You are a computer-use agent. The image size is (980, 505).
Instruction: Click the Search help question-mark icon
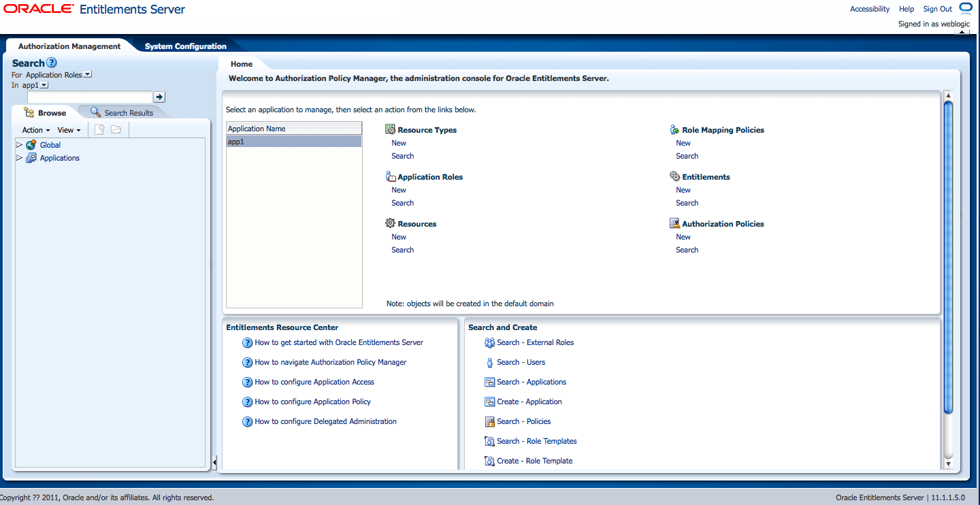pyautogui.click(x=52, y=63)
